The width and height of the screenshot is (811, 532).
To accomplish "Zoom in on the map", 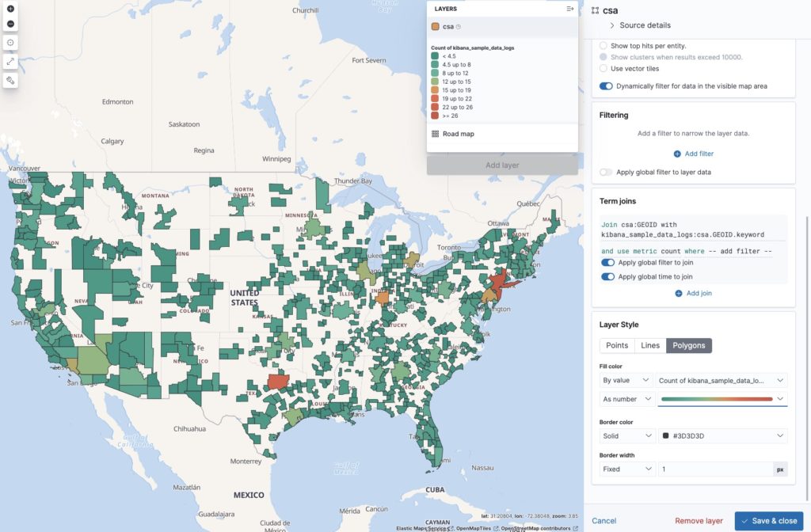I will (10, 9).
